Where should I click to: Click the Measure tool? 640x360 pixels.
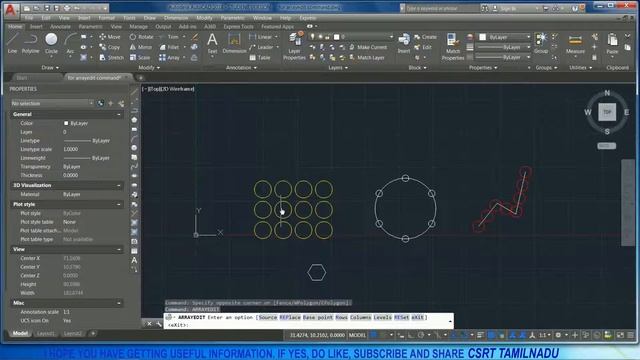click(x=575, y=44)
